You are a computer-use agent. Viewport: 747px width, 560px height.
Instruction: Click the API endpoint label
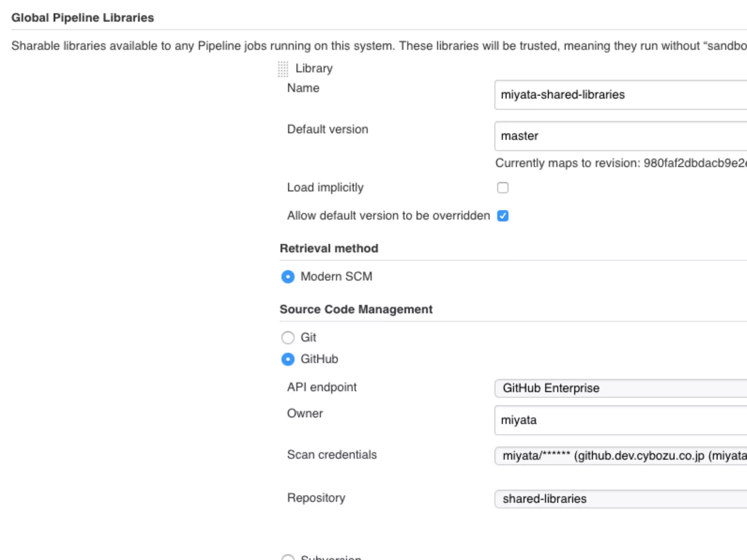pos(321,387)
